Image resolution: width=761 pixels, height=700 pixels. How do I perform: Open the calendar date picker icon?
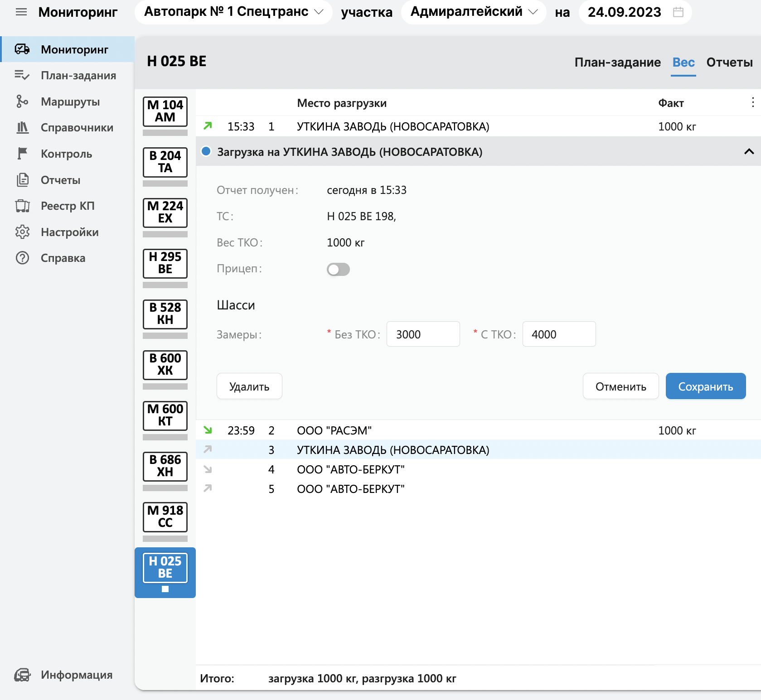[678, 12]
